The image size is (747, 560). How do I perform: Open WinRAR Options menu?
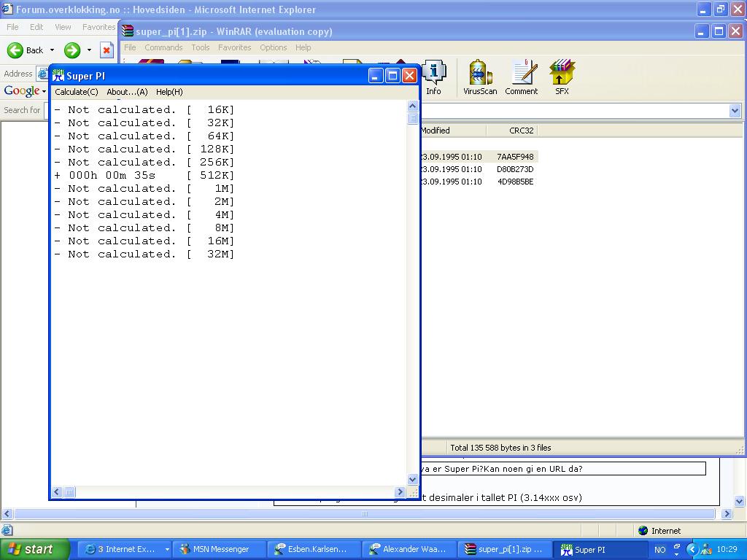point(274,47)
